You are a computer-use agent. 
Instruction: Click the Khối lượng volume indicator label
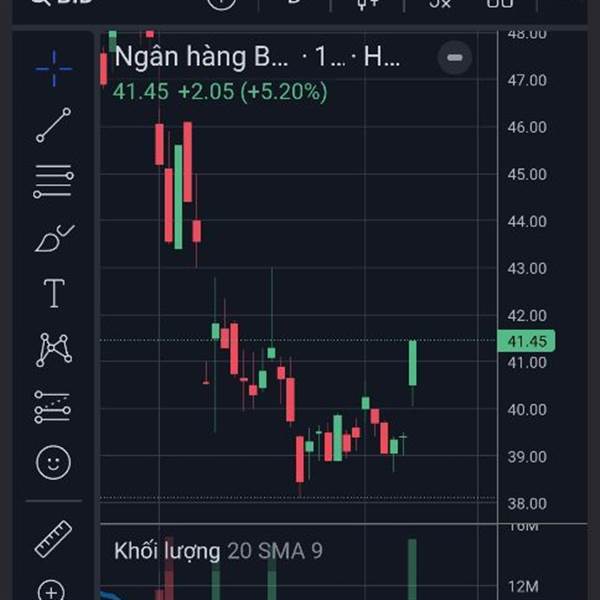tap(166, 550)
